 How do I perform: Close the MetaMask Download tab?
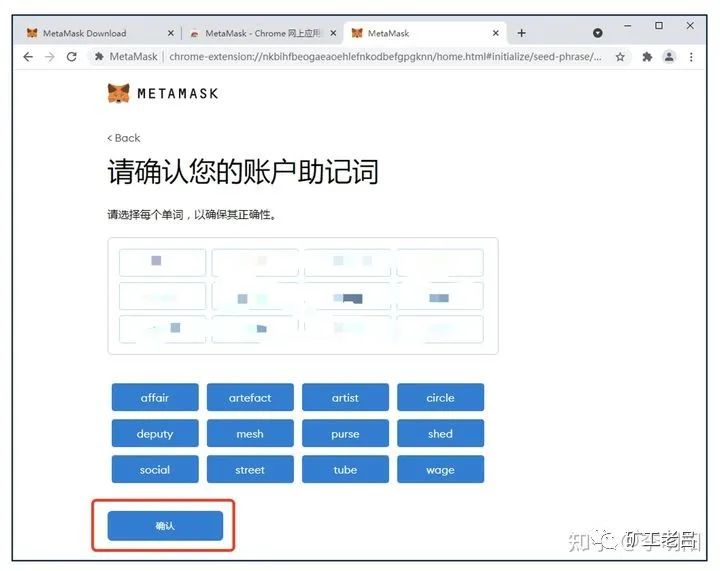tap(171, 33)
